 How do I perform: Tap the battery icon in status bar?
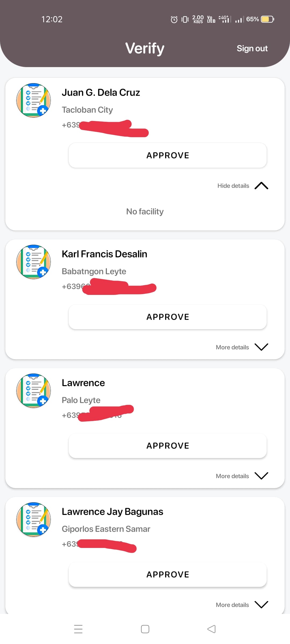(x=267, y=19)
